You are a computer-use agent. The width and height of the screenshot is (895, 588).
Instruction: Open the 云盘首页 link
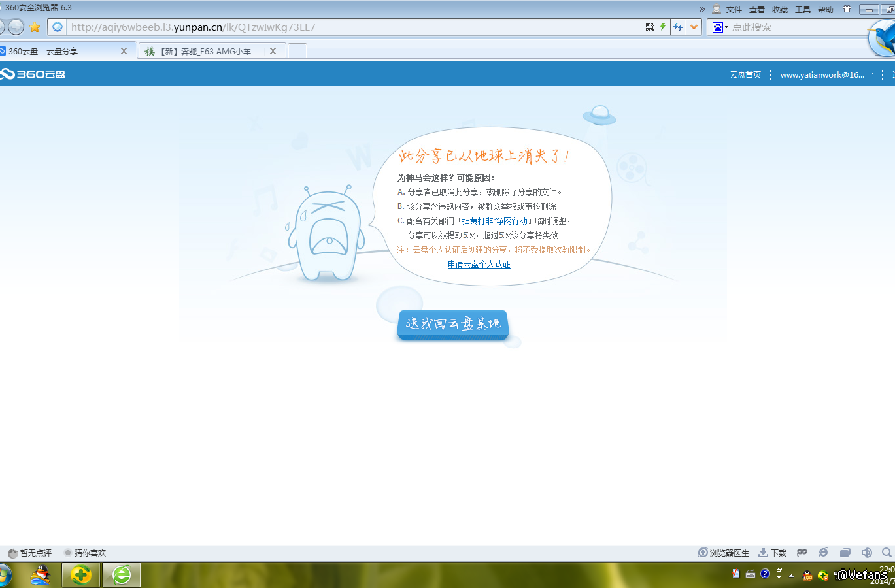coord(745,74)
